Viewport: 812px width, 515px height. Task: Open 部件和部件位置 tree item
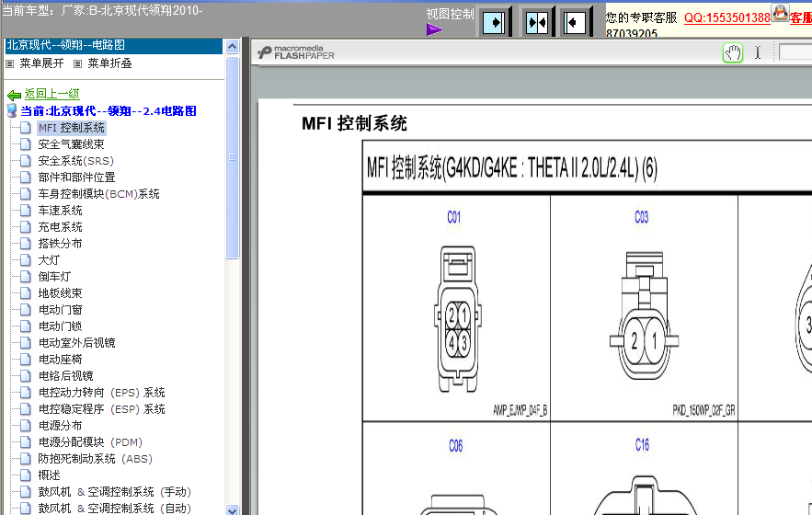click(x=76, y=177)
